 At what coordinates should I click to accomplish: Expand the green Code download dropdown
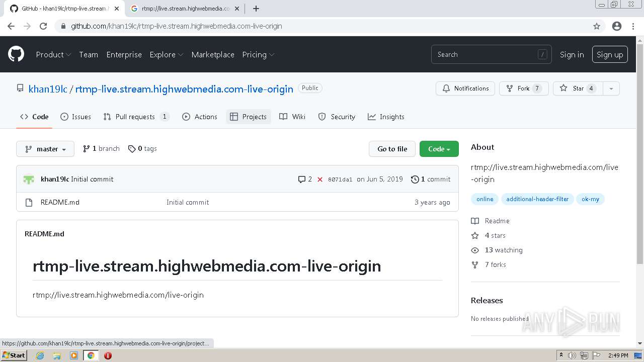point(439,149)
